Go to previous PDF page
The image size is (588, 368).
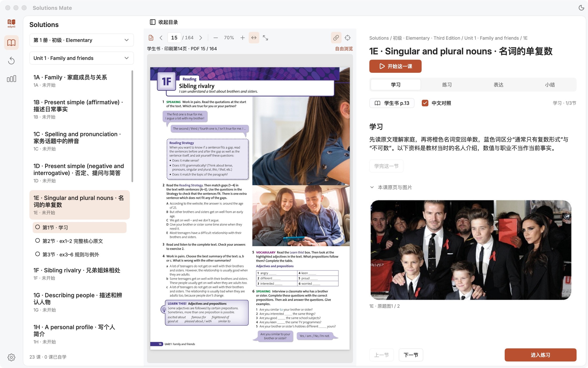(x=161, y=38)
